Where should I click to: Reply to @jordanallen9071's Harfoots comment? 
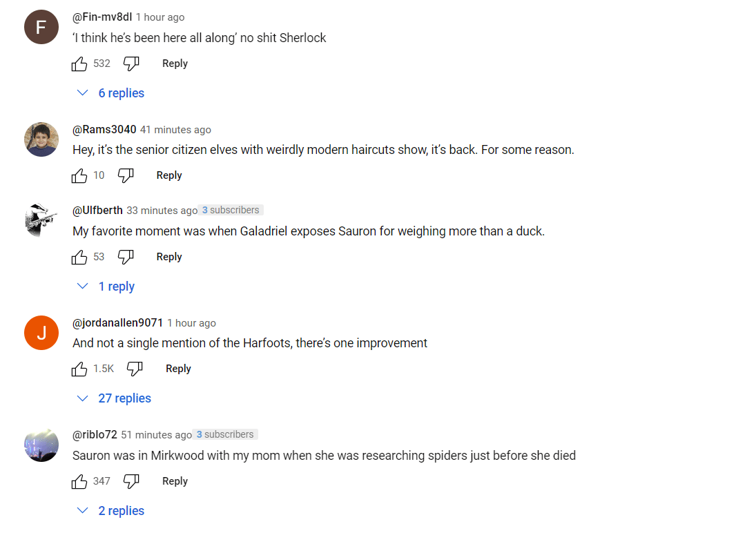pyautogui.click(x=178, y=369)
